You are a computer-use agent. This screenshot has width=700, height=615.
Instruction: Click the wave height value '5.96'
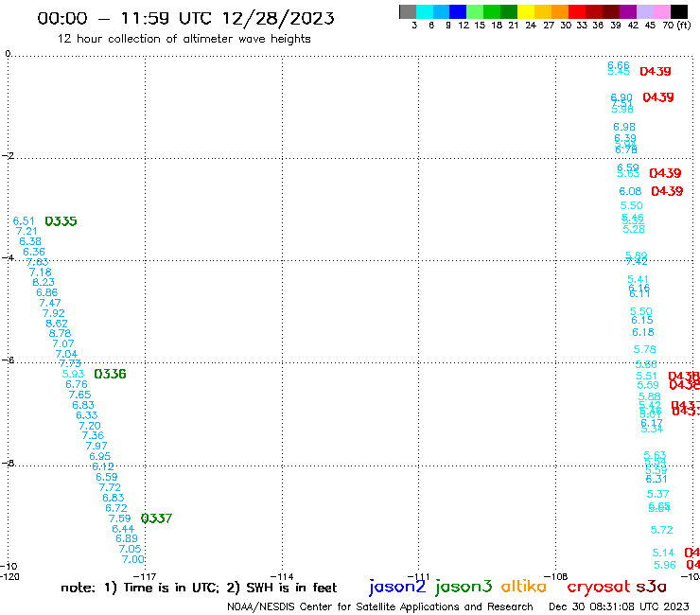pos(665,565)
